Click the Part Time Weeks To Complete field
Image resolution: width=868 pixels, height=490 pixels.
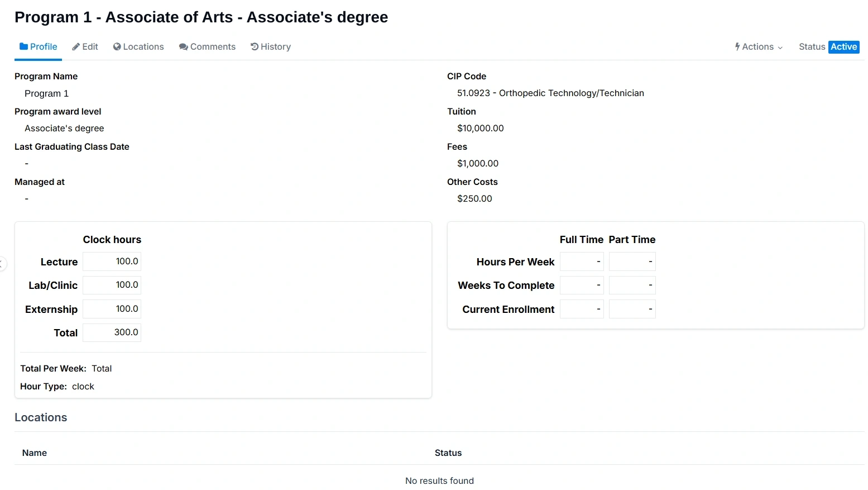(x=632, y=285)
